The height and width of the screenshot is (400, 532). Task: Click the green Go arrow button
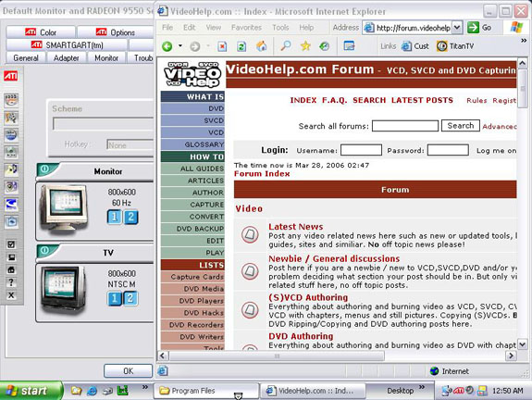pos(473,27)
